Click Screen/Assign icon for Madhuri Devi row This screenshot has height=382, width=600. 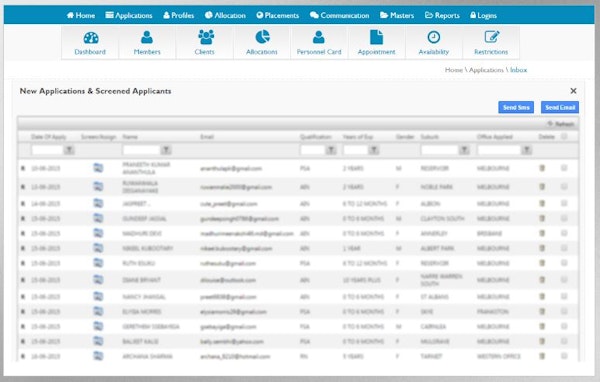98,233
